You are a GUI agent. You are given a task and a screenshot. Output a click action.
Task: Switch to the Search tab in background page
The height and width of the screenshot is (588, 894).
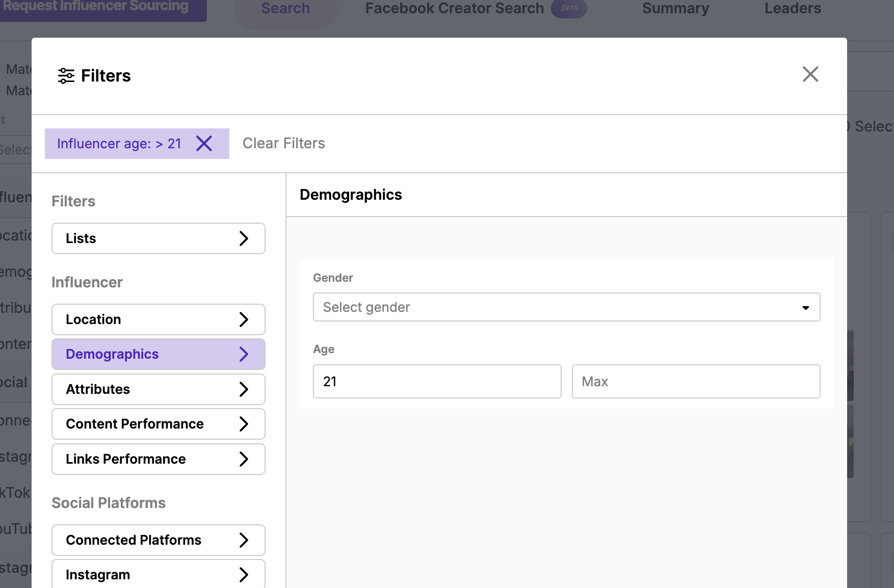(285, 9)
